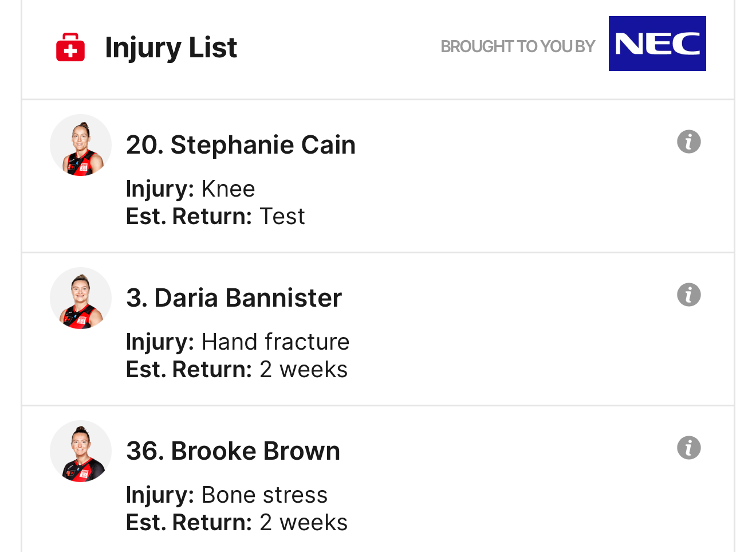Select the name 36. Brooke Brown

coord(233,451)
